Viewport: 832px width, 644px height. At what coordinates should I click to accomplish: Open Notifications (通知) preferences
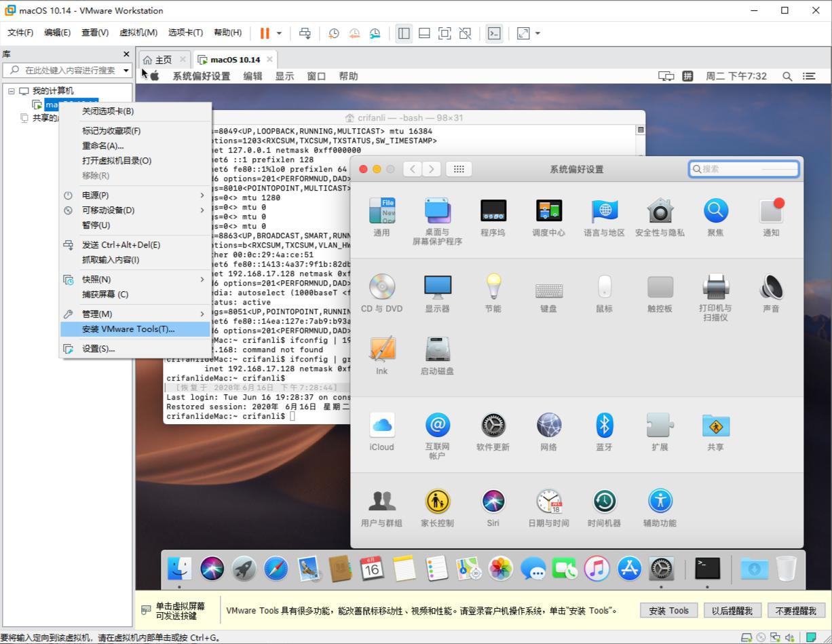(771, 211)
